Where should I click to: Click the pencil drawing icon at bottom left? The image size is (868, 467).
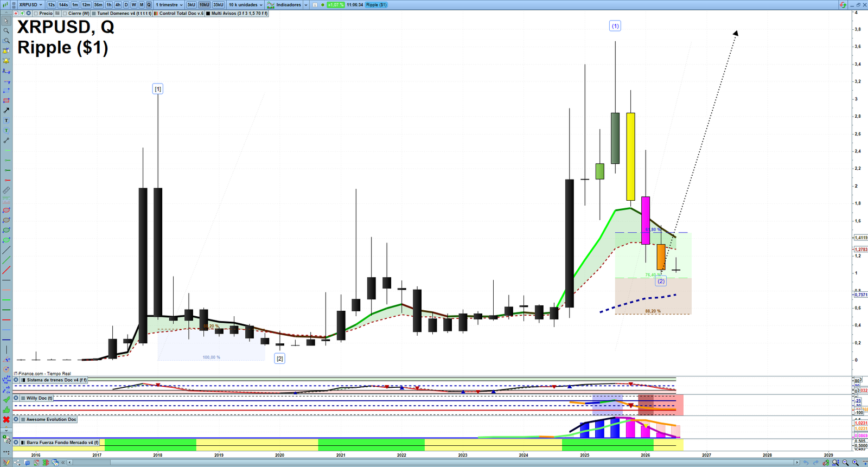6,462
